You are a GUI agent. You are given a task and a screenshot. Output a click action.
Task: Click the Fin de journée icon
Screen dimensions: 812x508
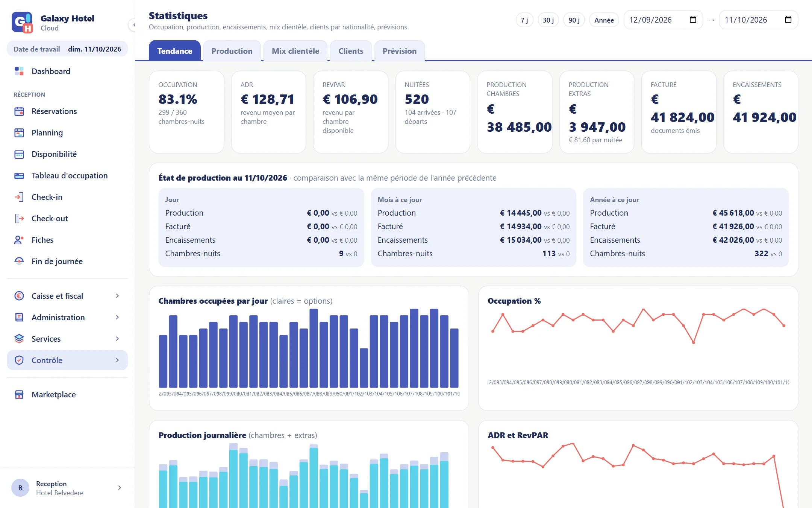pyautogui.click(x=19, y=262)
